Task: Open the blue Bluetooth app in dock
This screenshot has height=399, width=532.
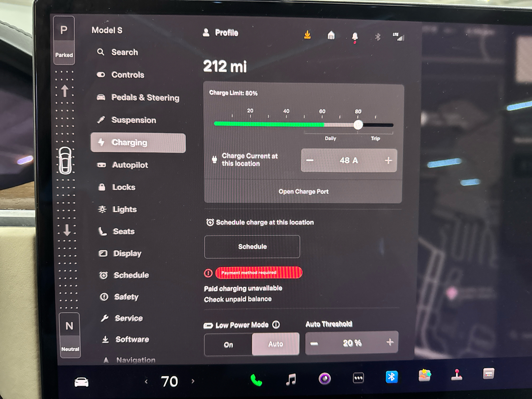Action: tap(392, 377)
